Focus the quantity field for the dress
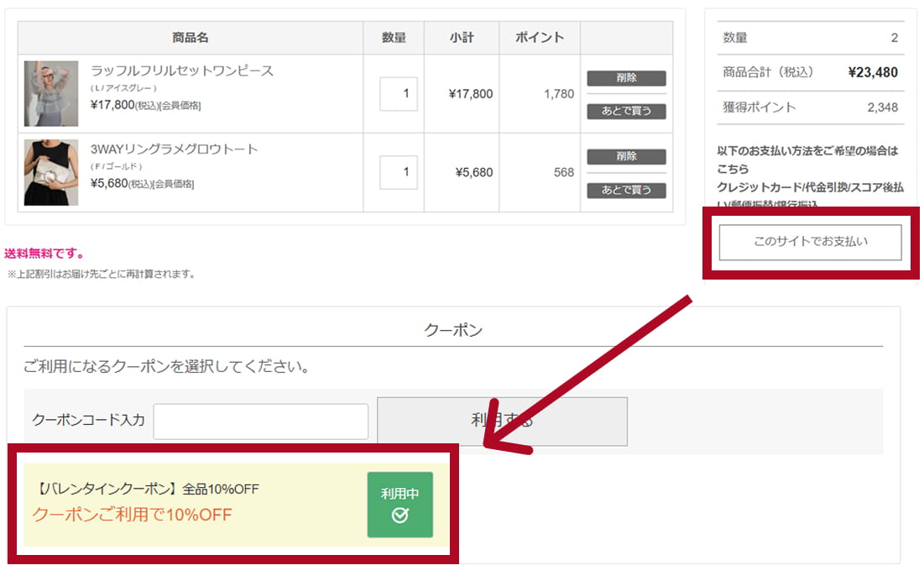 399,94
